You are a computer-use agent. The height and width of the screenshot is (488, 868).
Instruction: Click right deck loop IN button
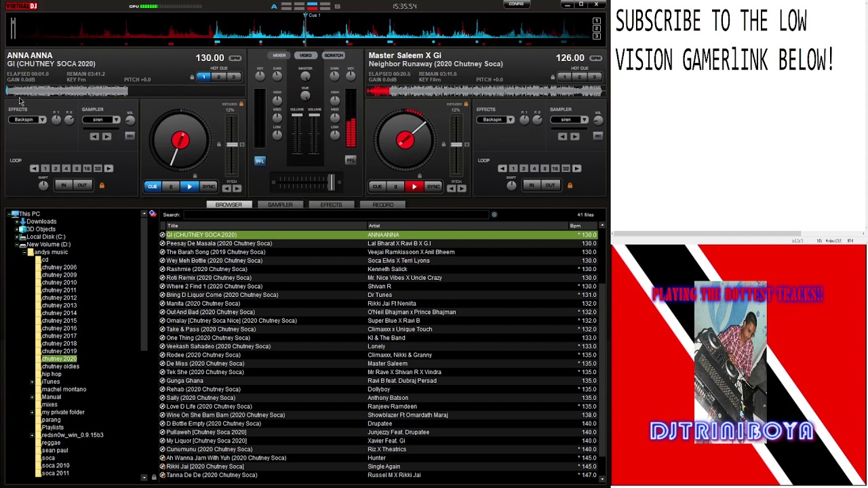point(532,185)
